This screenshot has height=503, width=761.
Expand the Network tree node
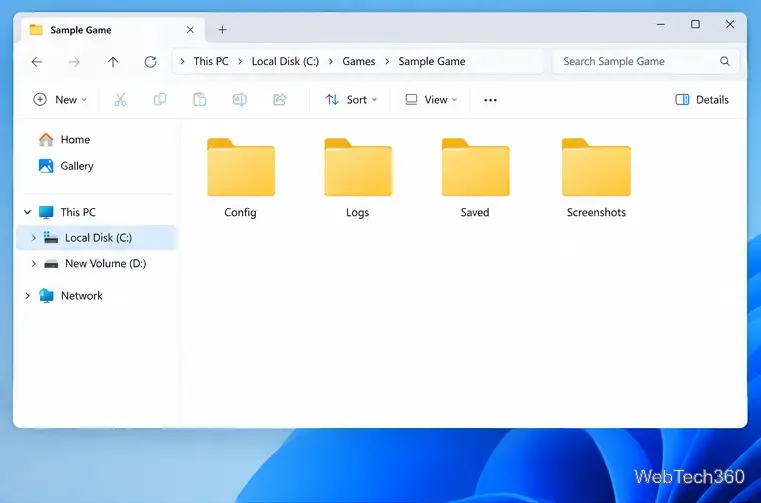pyautogui.click(x=28, y=296)
